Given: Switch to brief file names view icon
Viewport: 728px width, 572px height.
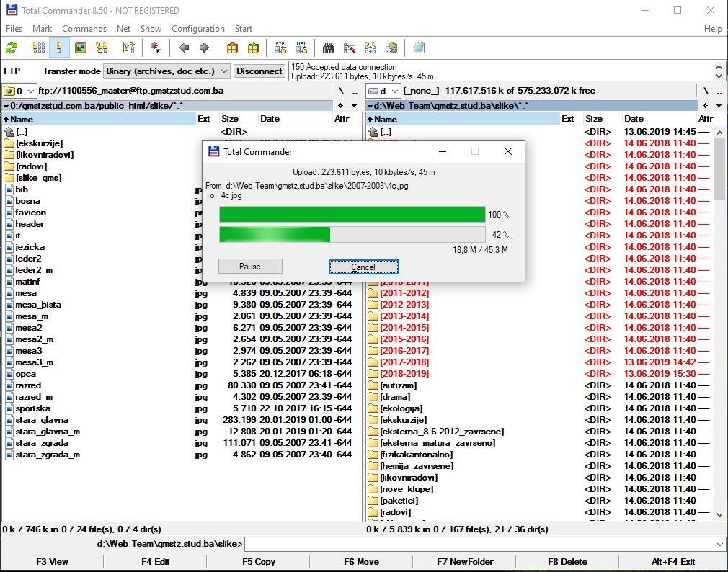Looking at the screenshot, I should tap(39, 48).
